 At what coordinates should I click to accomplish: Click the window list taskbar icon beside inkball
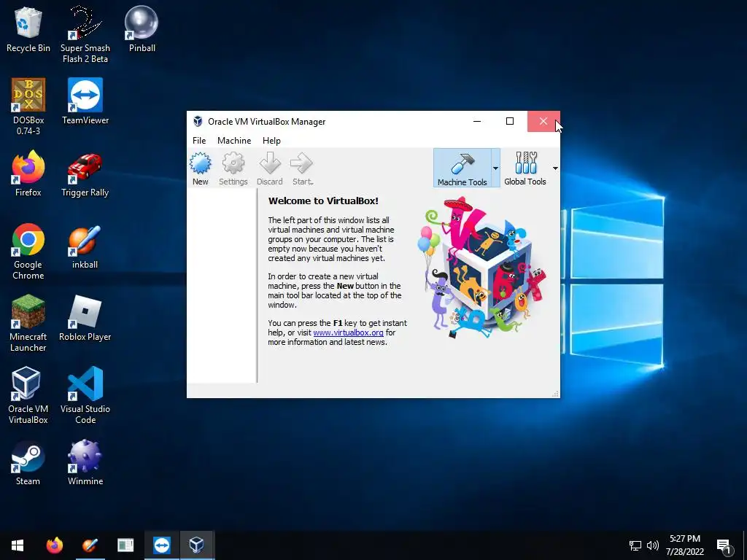[125, 545]
